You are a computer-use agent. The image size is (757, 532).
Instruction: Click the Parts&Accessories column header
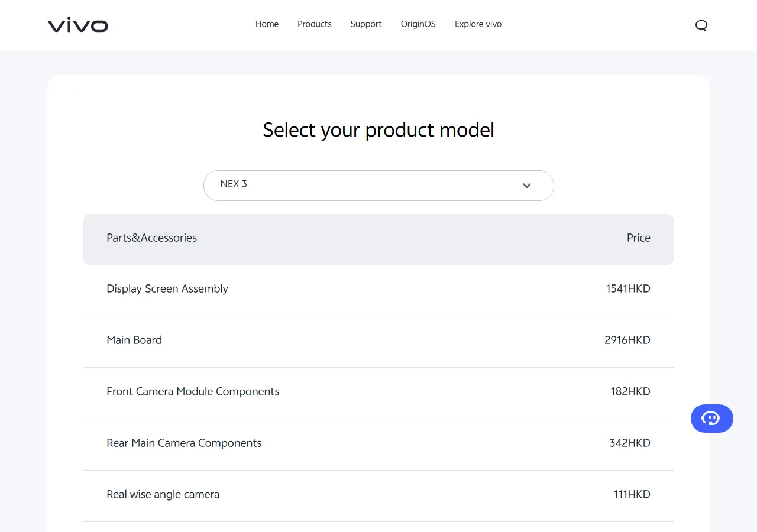(x=151, y=238)
